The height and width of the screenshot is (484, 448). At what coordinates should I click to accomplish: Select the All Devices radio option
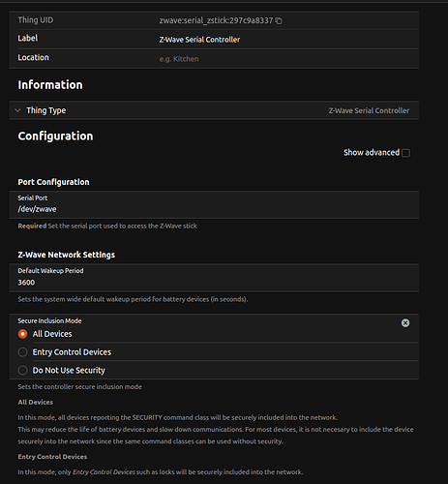[x=22, y=334]
